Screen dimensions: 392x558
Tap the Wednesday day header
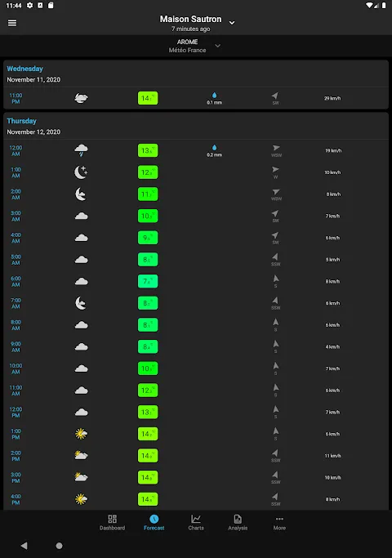coord(24,69)
